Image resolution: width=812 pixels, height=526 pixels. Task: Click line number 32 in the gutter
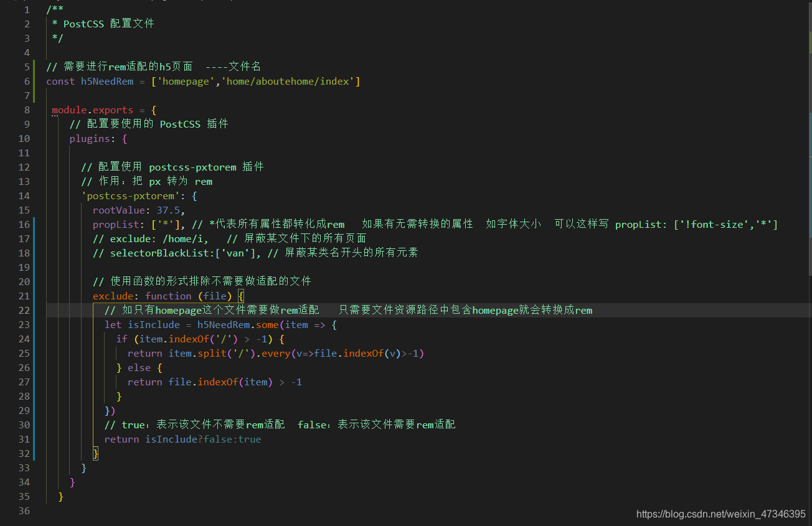click(24, 453)
